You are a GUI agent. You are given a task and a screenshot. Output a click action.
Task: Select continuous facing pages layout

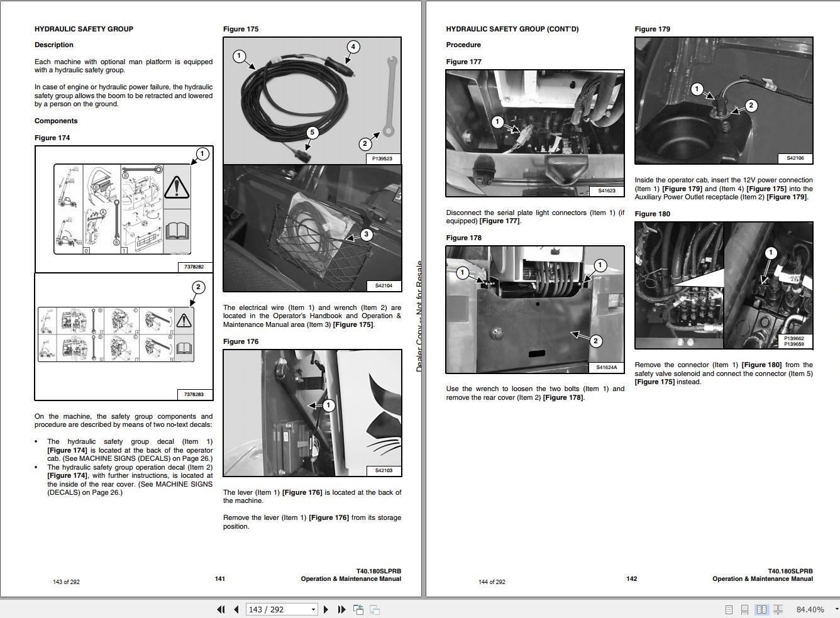(778, 609)
